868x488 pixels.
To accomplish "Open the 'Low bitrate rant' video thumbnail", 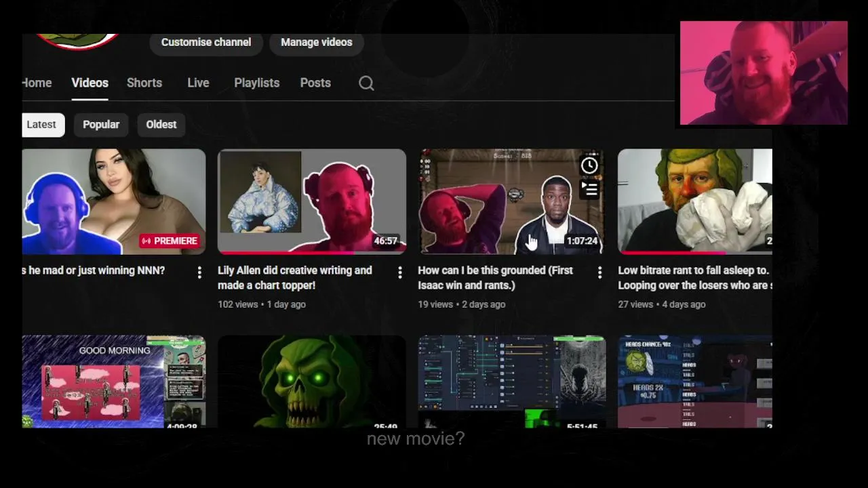I will tap(695, 202).
